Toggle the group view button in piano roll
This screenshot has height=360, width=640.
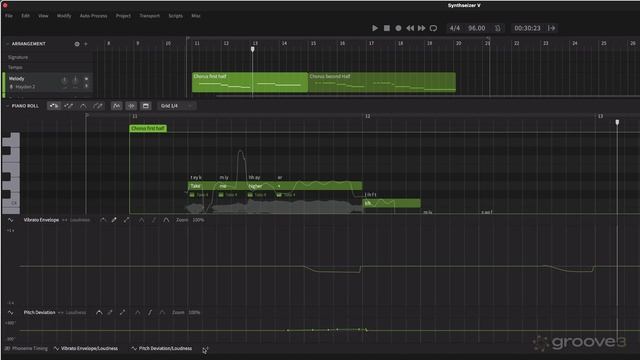146,106
